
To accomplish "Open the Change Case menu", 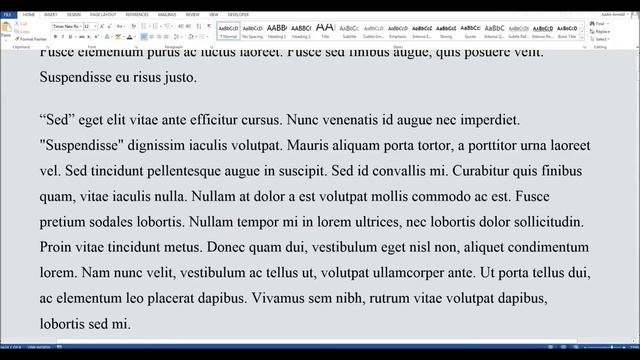I will pyautogui.click(x=120, y=26).
